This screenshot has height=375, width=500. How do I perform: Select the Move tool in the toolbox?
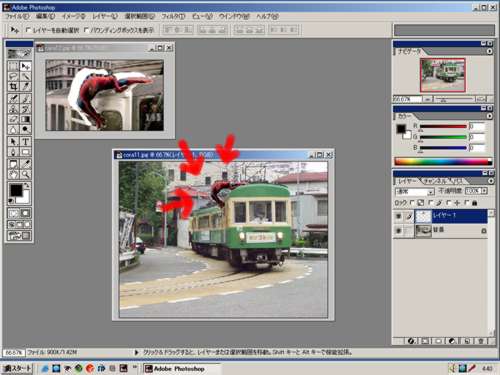25,66
